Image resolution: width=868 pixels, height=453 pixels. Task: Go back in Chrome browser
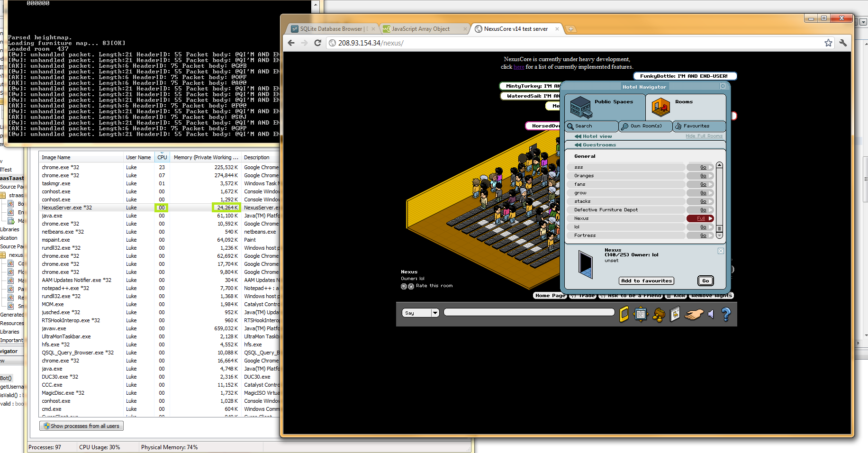pyautogui.click(x=291, y=43)
